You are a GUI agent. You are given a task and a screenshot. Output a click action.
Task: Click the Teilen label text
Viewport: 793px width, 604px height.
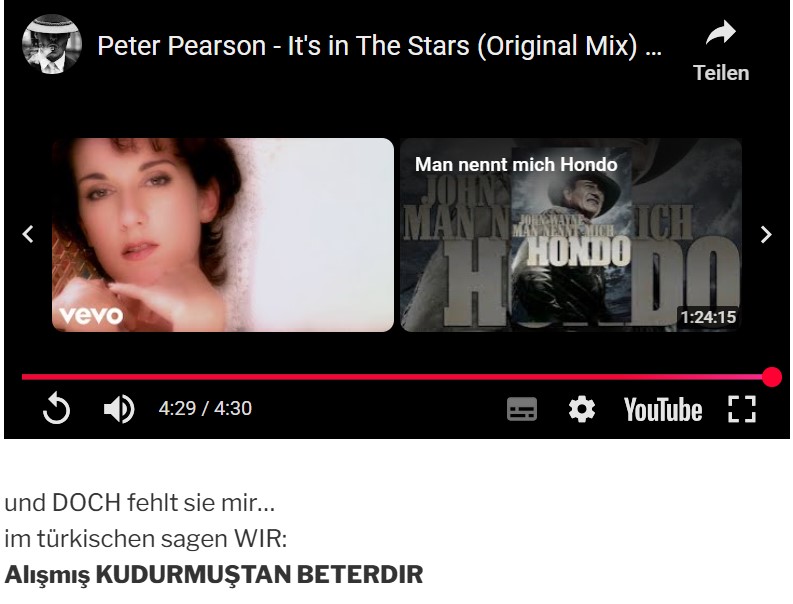[x=721, y=73]
